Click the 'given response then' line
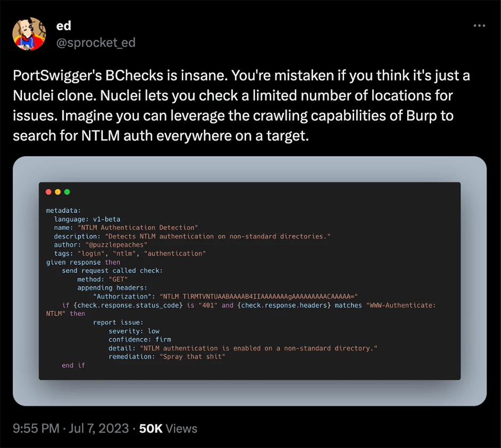 pyautogui.click(x=83, y=262)
